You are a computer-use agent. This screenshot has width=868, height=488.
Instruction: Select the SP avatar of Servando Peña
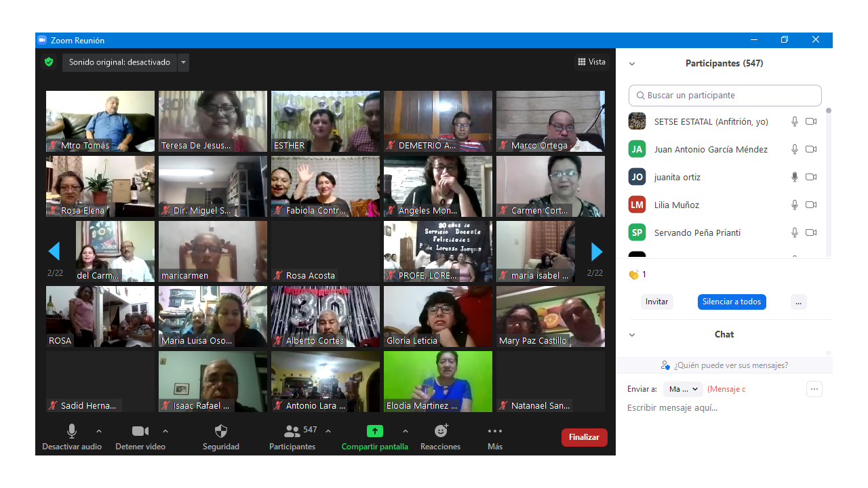(637, 232)
